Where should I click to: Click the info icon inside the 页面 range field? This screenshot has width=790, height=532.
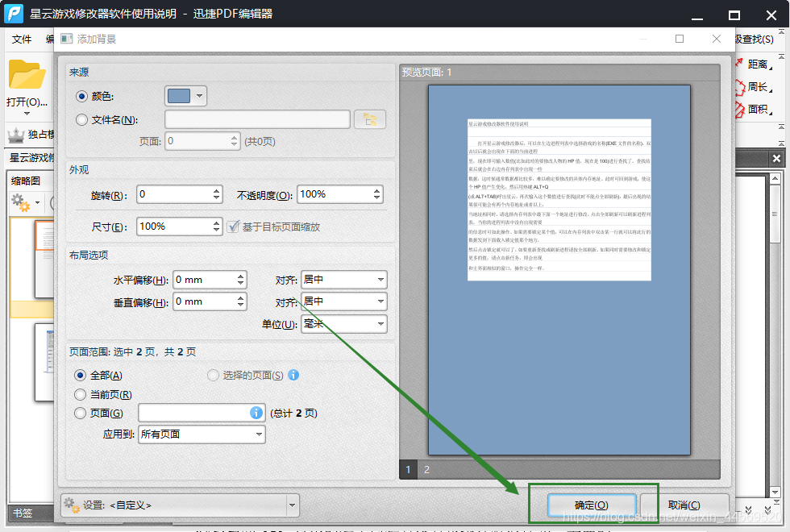256,413
